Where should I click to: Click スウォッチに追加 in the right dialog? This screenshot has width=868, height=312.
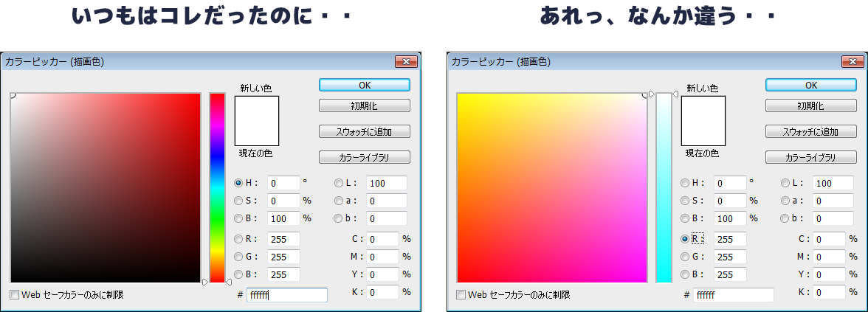coord(810,132)
